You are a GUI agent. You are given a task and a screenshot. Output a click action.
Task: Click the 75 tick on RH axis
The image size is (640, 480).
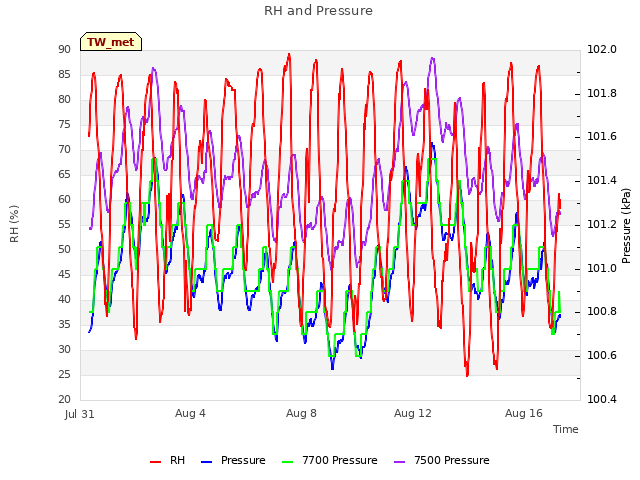tap(64, 124)
